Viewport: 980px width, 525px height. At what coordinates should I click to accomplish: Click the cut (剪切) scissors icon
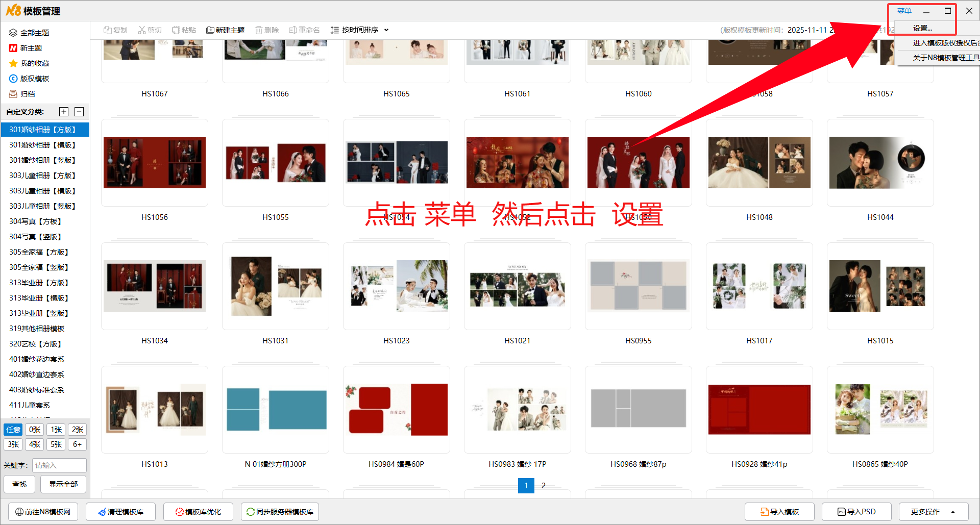pyautogui.click(x=142, y=30)
